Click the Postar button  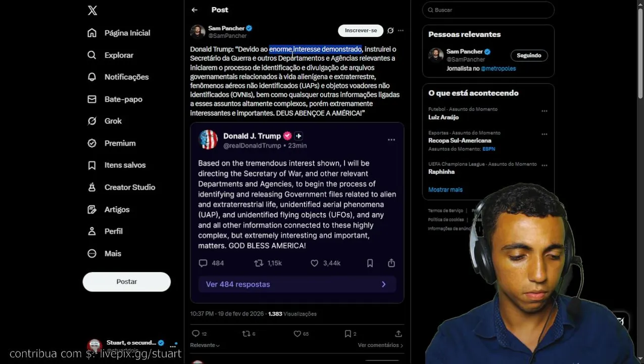(x=127, y=282)
